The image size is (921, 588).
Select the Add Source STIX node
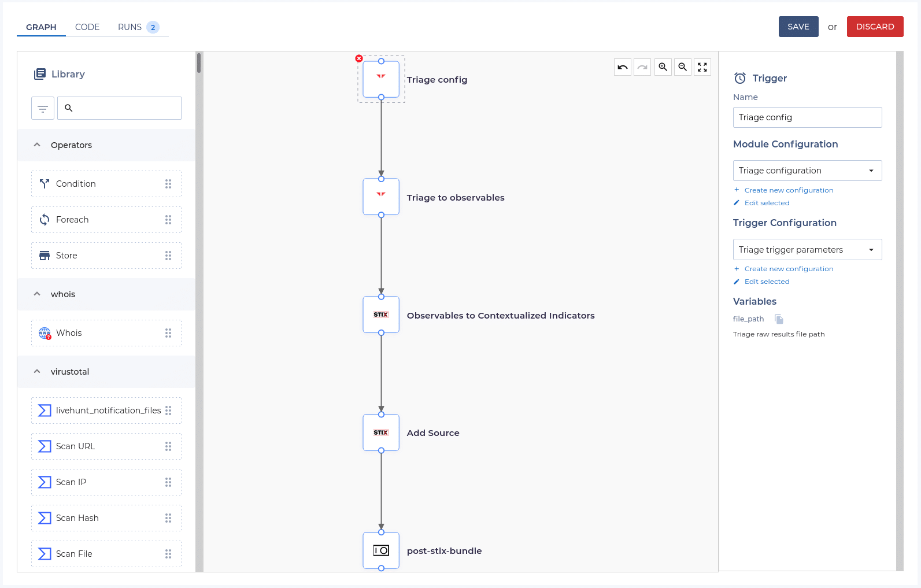point(381,432)
